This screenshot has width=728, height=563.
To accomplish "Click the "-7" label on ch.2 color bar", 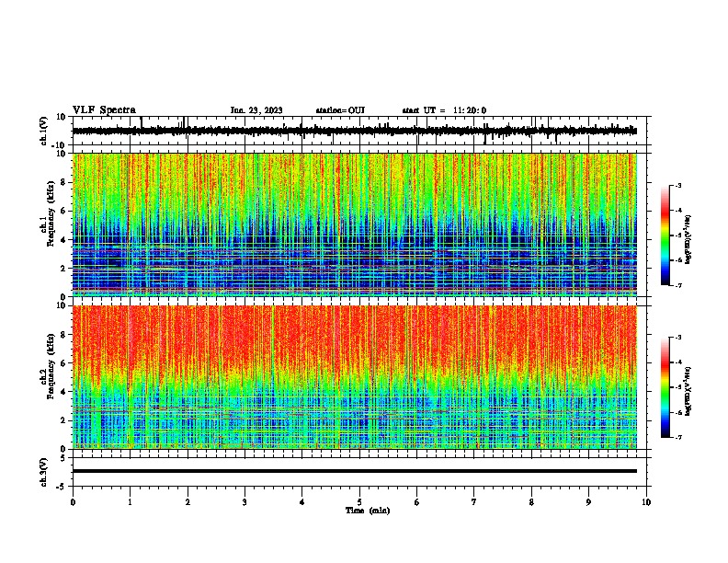I will pyautogui.click(x=677, y=437).
